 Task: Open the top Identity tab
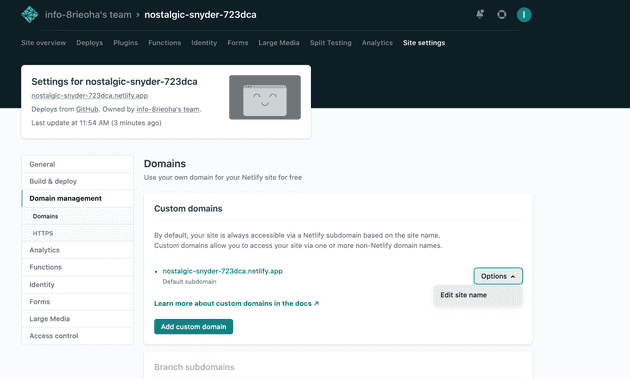click(x=204, y=43)
